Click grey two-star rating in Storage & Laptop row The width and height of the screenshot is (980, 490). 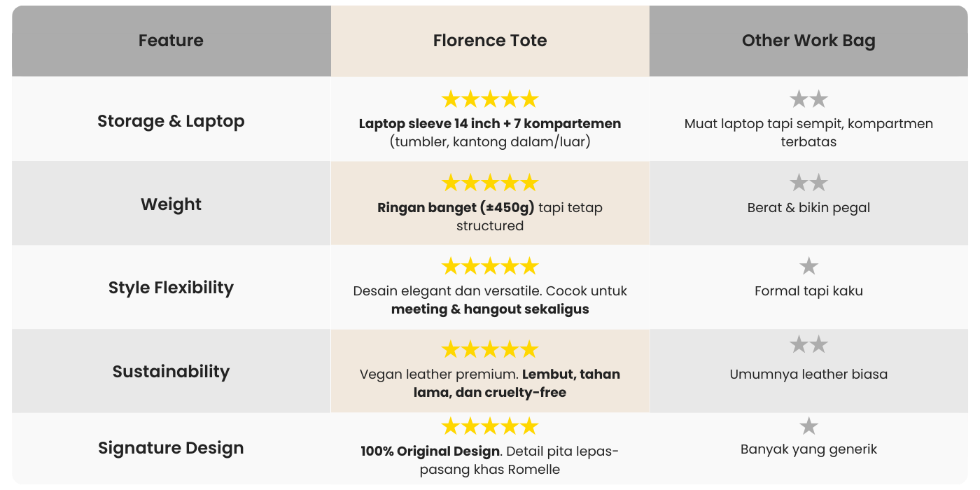click(x=808, y=99)
